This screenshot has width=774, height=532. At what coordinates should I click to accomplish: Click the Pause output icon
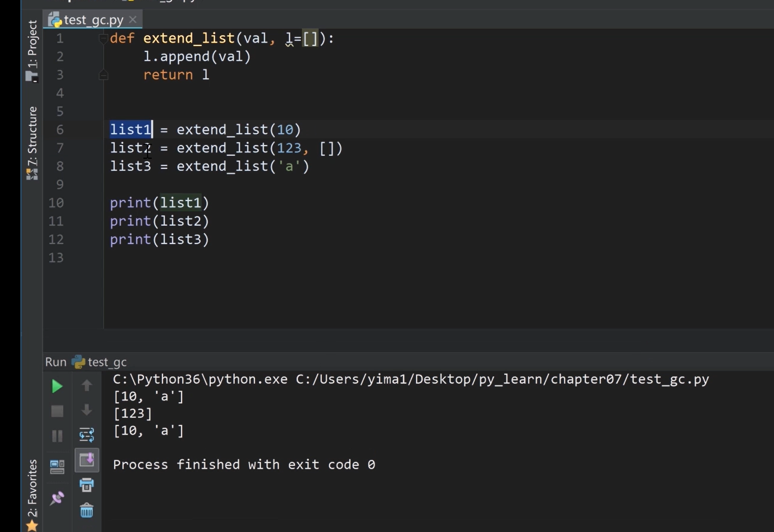[x=57, y=436]
